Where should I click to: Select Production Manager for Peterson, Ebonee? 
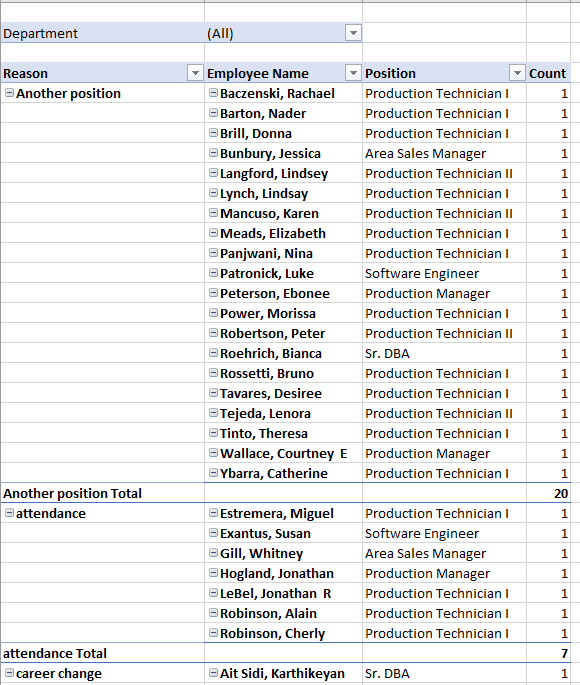tap(444, 294)
